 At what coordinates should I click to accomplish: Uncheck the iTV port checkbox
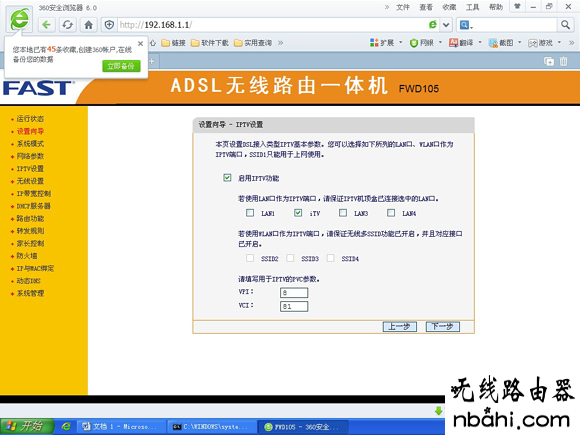point(298,213)
